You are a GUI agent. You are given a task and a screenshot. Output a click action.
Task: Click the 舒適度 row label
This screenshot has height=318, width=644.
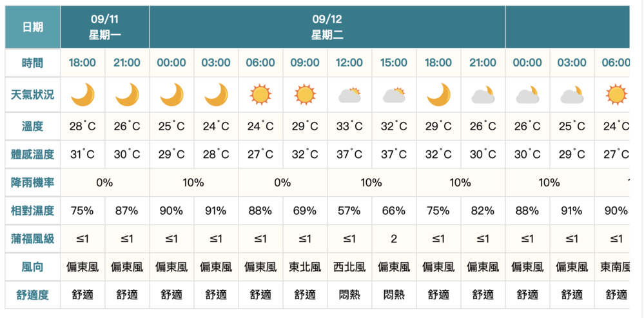tap(33, 295)
